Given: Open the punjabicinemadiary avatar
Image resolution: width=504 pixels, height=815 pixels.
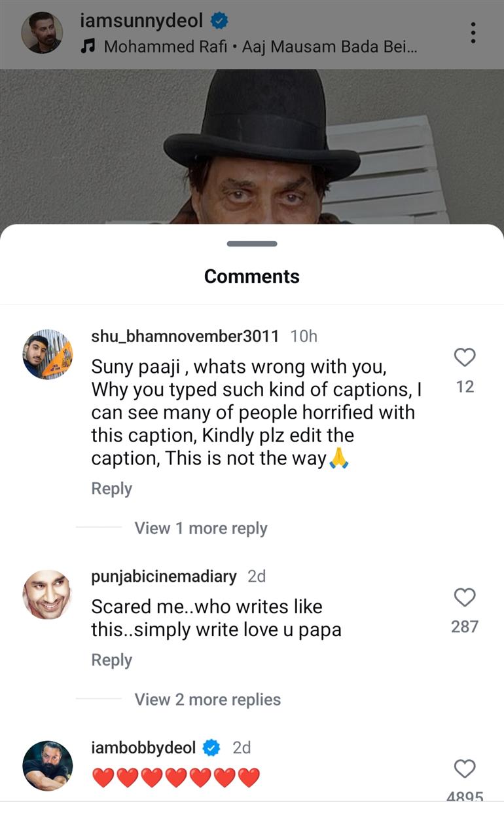Looking at the screenshot, I should click(48, 594).
